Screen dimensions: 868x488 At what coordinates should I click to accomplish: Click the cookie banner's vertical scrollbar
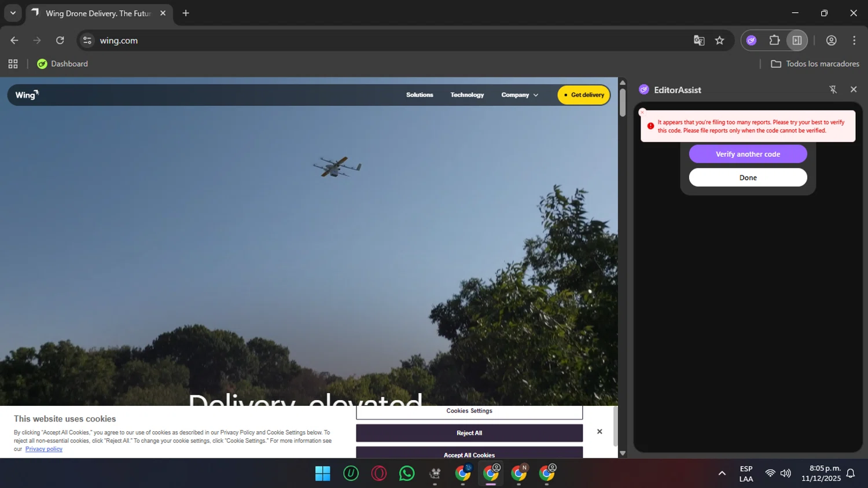(615, 427)
